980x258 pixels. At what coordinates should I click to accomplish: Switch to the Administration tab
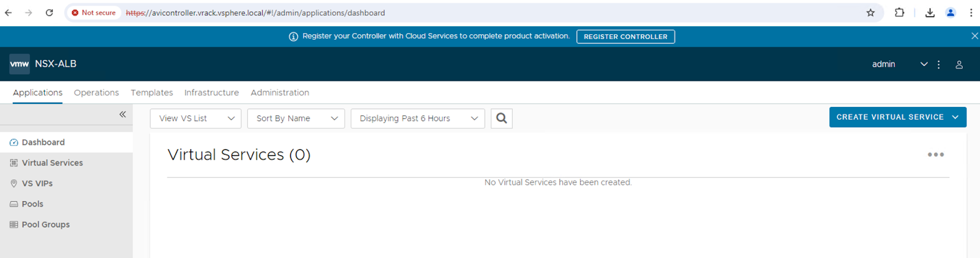click(280, 93)
